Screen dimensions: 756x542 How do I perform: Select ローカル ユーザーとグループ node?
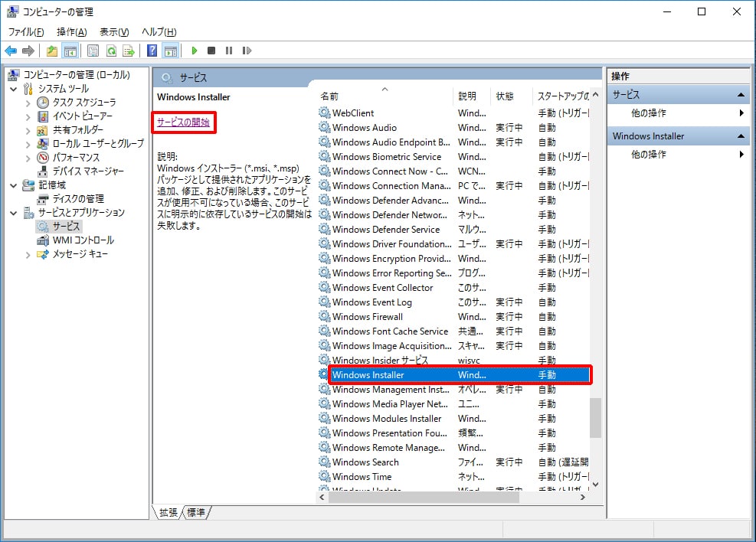click(98, 144)
